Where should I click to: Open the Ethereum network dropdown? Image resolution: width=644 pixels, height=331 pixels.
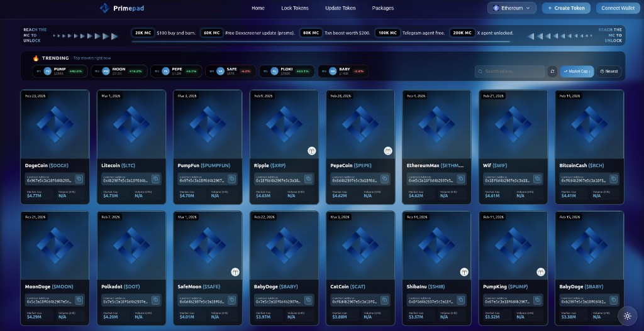(512, 8)
